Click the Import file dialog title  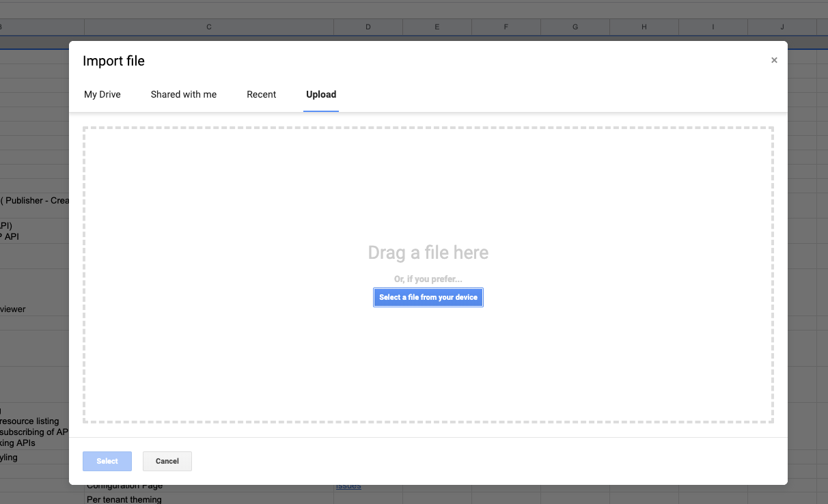tap(113, 61)
